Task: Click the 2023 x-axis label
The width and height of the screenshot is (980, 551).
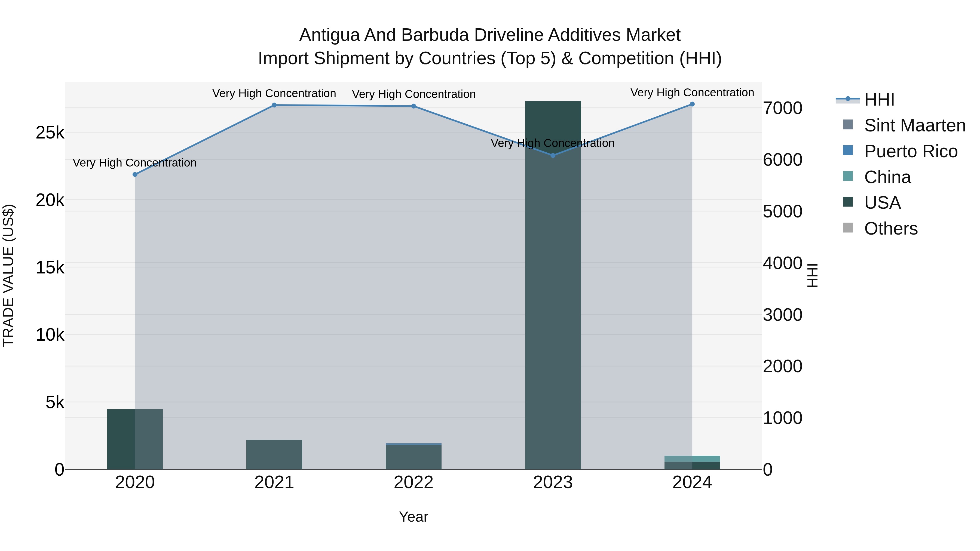Action: 553,482
